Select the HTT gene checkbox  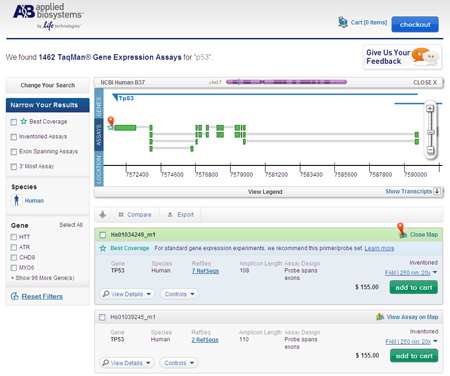[x=14, y=237]
